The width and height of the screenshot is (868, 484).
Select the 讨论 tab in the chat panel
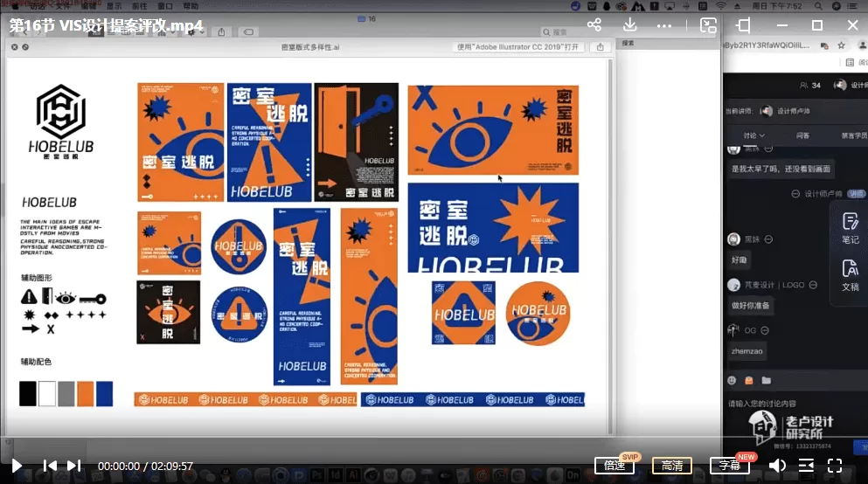click(753, 135)
